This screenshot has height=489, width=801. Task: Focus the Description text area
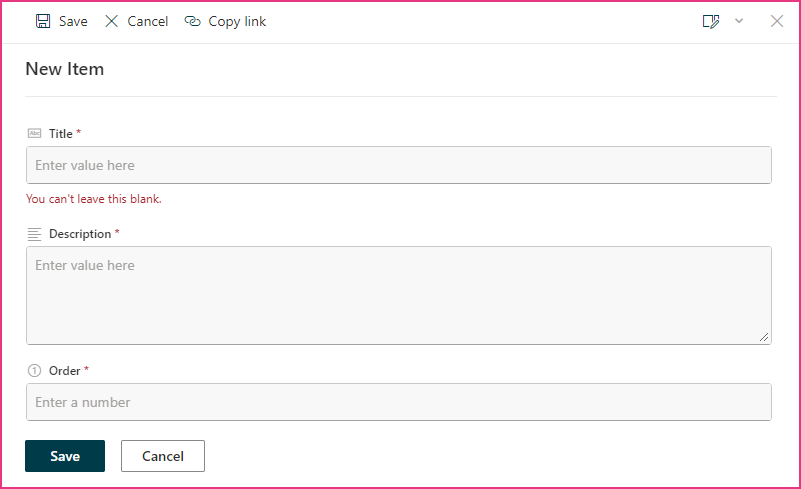tap(399, 295)
